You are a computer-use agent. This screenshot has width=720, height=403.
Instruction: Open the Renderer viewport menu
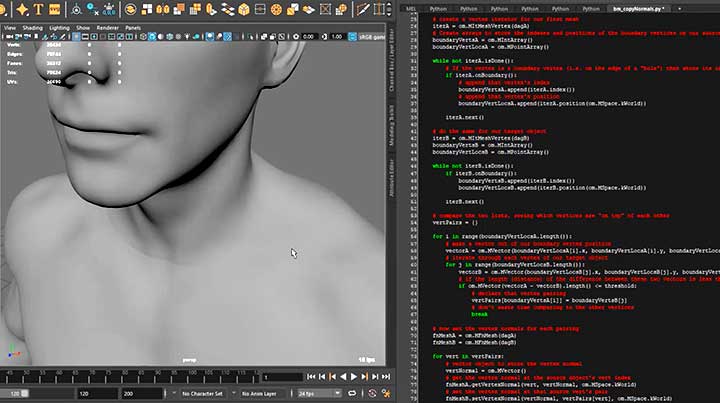110,27
